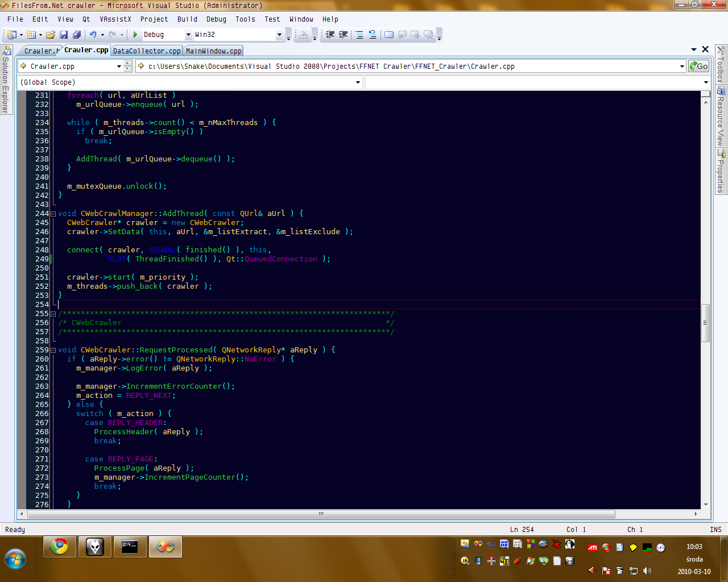This screenshot has width=728, height=582.
Task: Switch to the DataCollector.cpp tab
Action: pos(147,51)
